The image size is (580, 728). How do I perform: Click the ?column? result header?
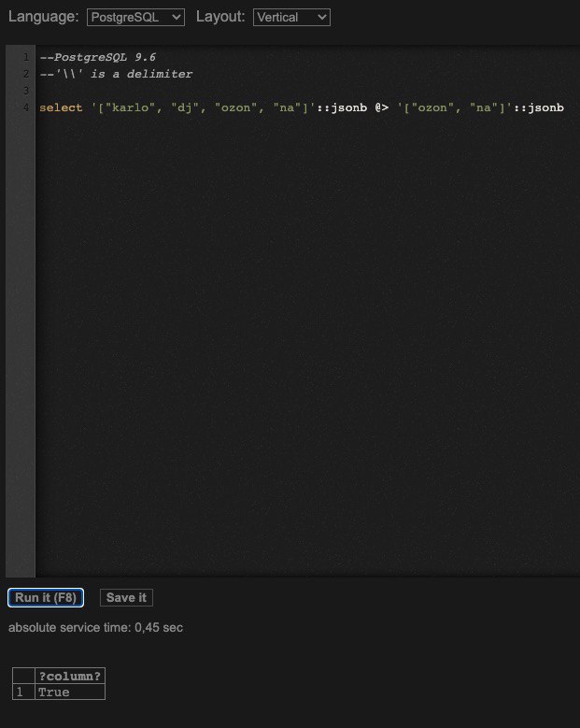(70, 676)
